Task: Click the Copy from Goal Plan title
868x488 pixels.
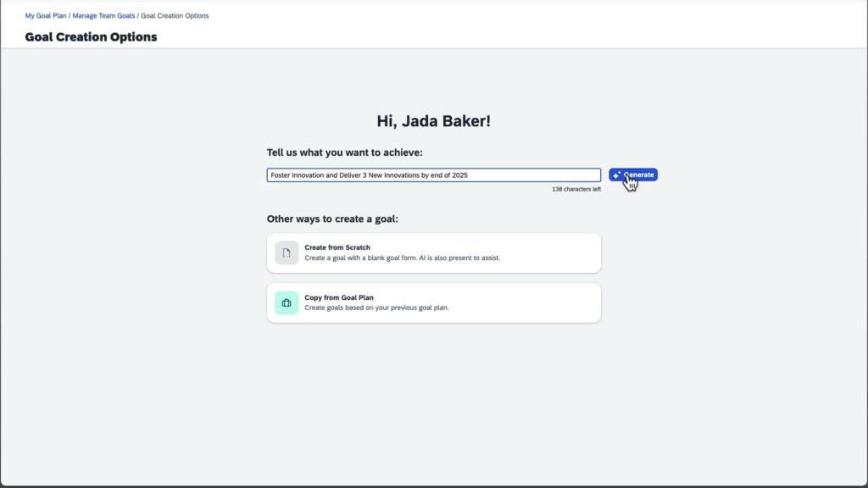Action: pyautogui.click(x=339, y=297)
